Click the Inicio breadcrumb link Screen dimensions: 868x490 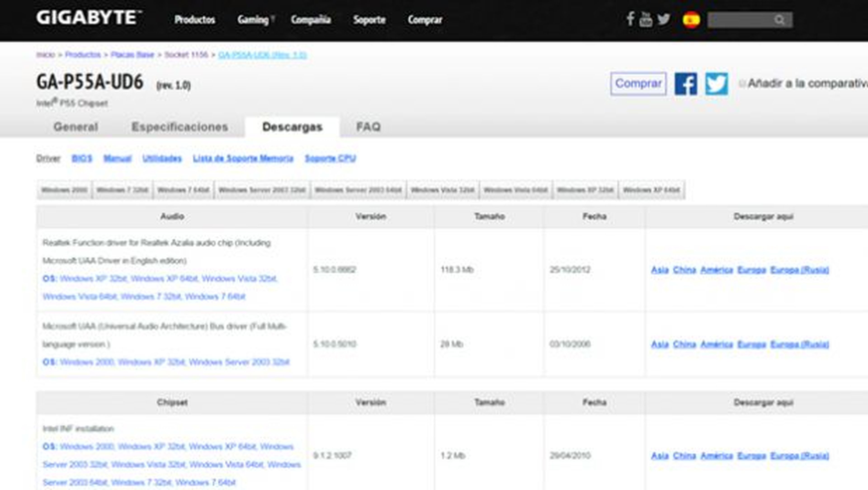click(45, 55)
